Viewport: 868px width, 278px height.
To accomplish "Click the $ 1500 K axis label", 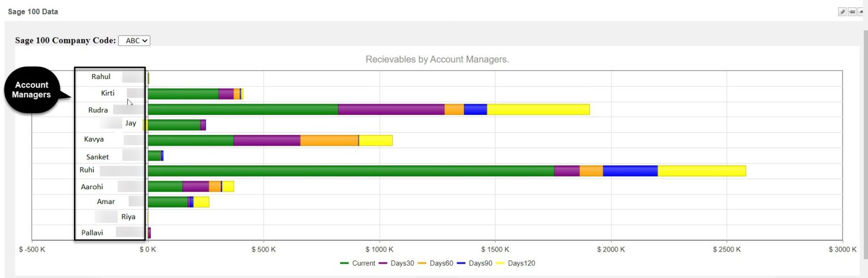I will [495, 249].
